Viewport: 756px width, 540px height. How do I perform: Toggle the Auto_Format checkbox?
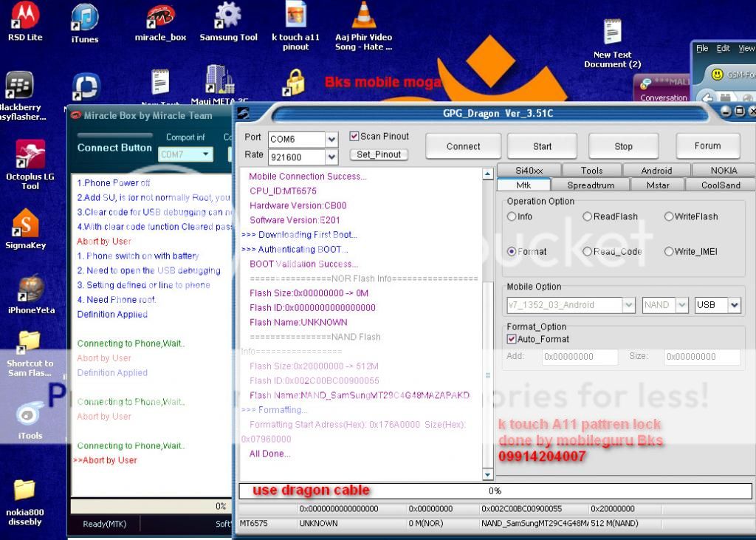pyautogui.click(x=511, y=339)
